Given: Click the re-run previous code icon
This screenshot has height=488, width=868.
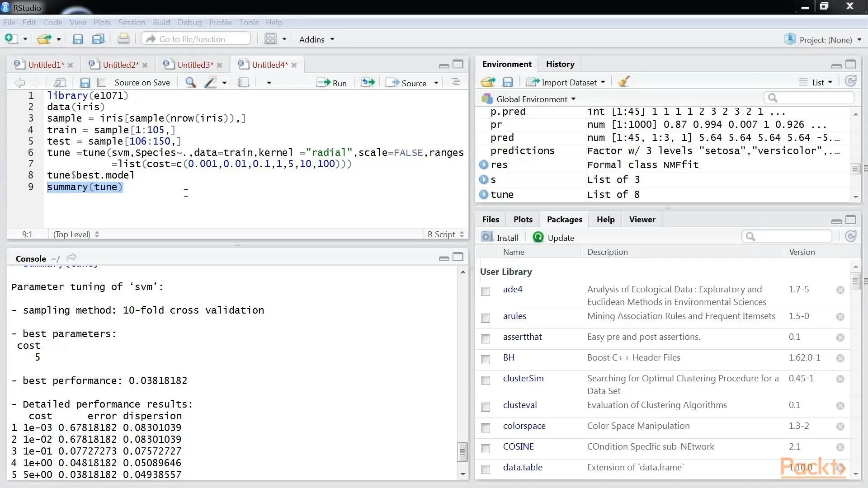Looking at the screenshot, I should [x=368, y=82].
